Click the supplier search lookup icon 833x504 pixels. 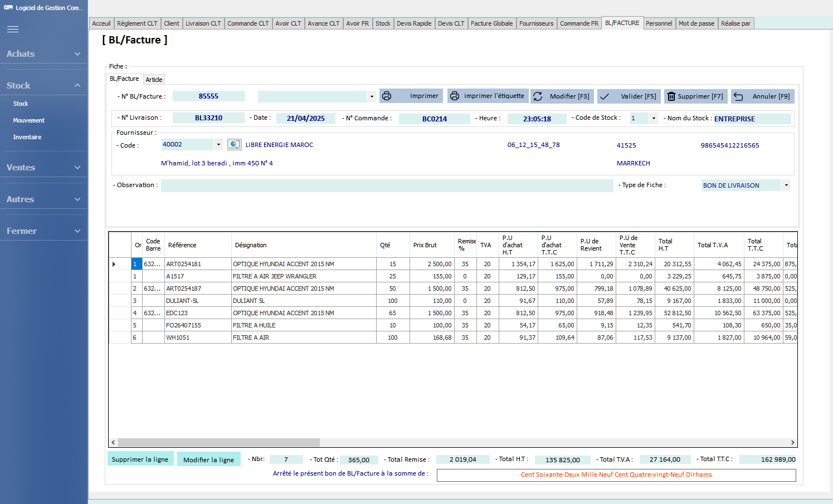click(x=235, y=145)
